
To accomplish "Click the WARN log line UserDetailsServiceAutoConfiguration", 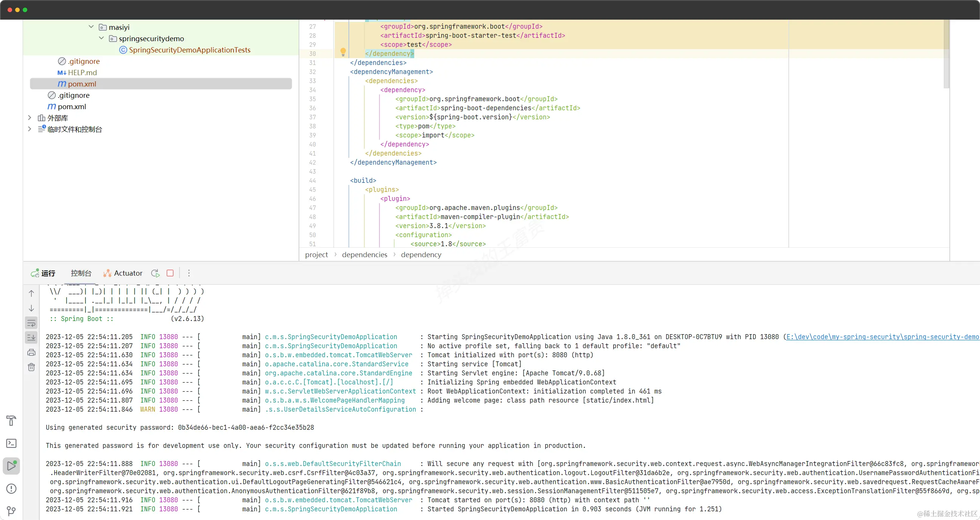I will click(x=234, y=409).
